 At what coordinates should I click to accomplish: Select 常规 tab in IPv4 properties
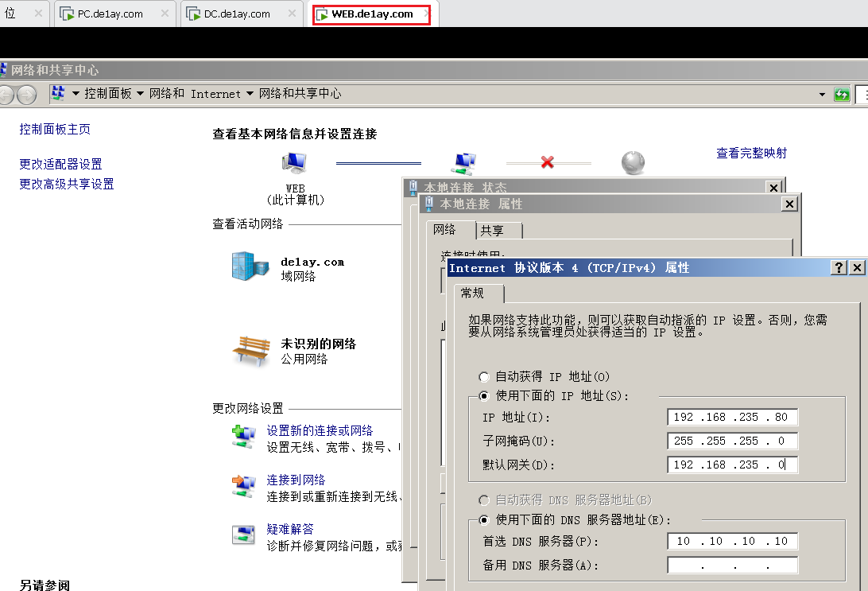coord(479,293)
